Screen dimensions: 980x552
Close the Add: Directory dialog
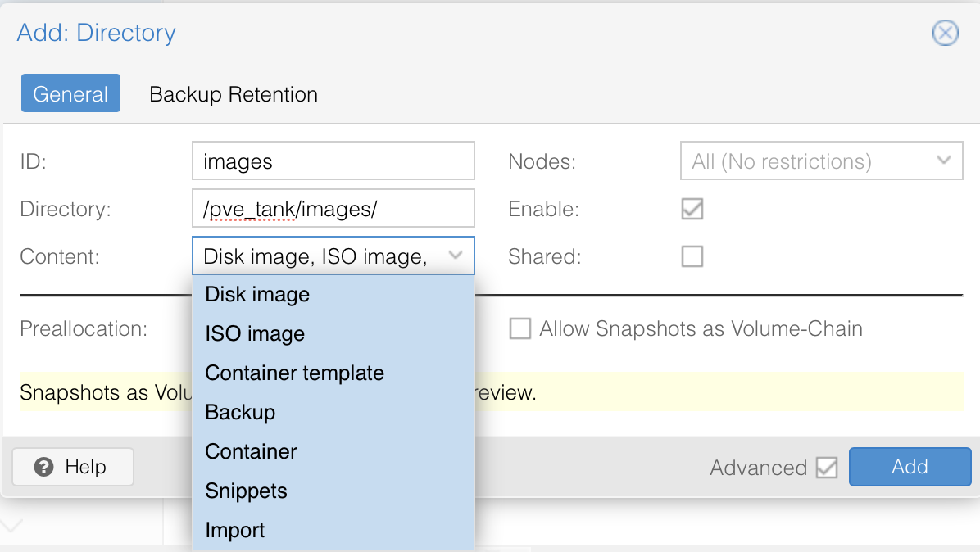pyautogui.click(x=945, y=33)
